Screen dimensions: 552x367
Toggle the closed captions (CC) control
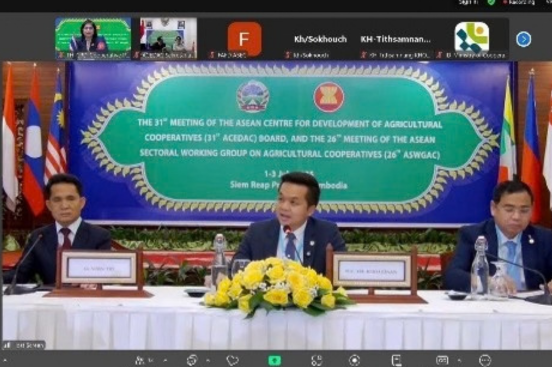pos(442,360)
